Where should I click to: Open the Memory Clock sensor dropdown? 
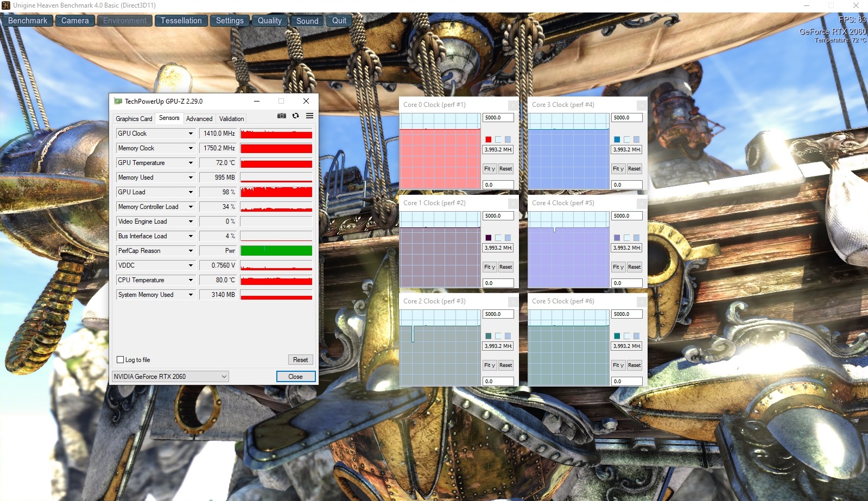[x=191, y=148]
